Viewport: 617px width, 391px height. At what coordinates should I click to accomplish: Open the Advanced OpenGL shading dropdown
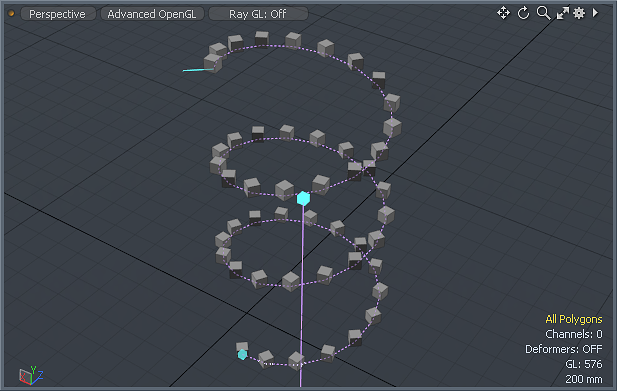(x=152, y=14)
